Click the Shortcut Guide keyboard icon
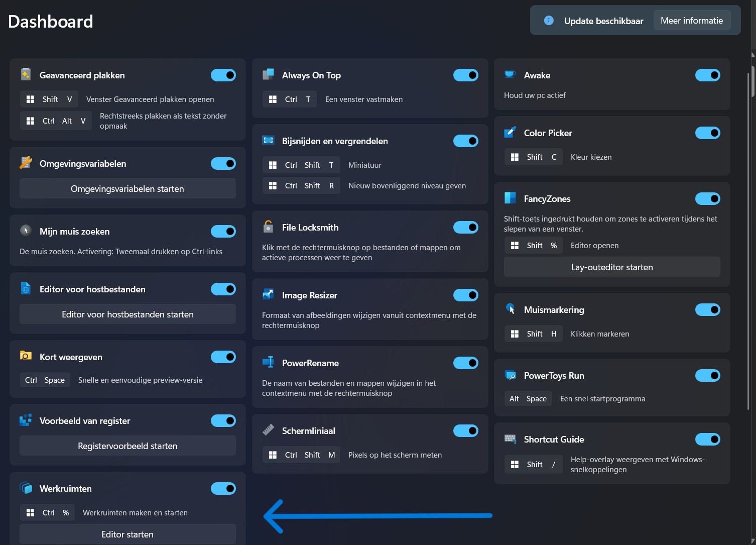Viewport: 756px width, 545px height. coord(510,439)
